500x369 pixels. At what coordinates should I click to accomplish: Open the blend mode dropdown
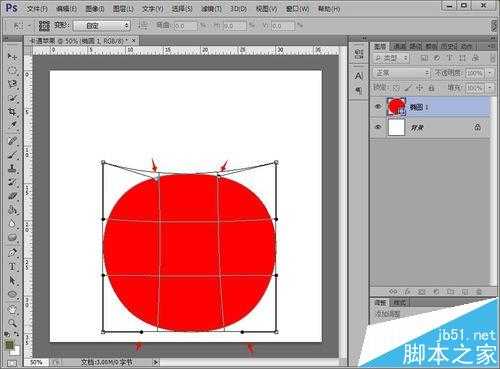click(x=401, y=73)
